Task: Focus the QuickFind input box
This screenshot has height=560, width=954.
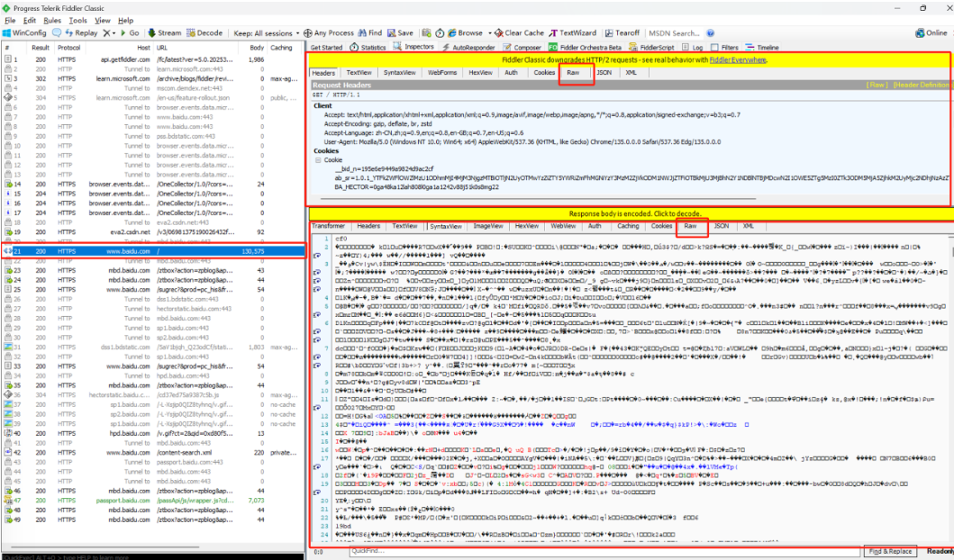Action: click(605, 551)
